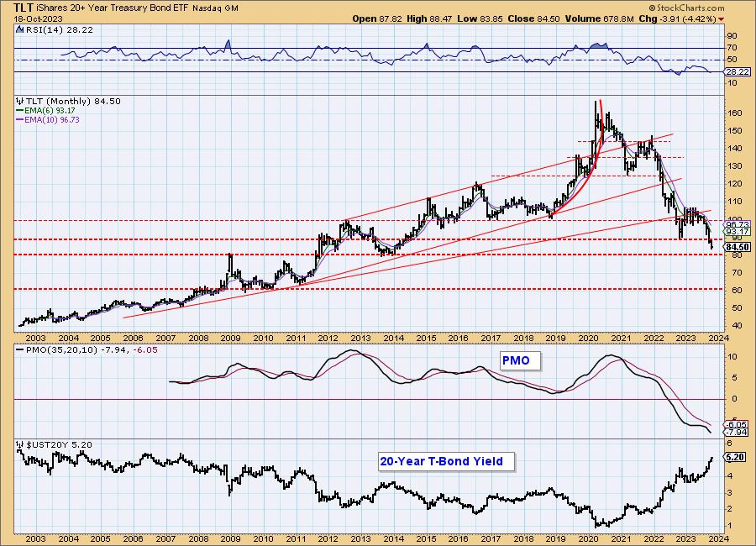Click the Open 87.82 value
Image resolution: width=756 pixels, height=546 pixels.
coord(376,18)
